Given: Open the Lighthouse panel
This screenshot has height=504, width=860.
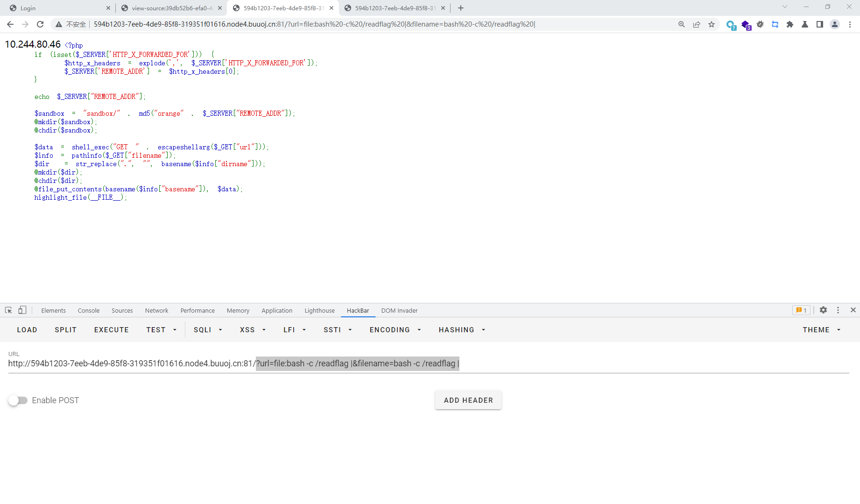Looking at the screenshot, I should point(320,310).
